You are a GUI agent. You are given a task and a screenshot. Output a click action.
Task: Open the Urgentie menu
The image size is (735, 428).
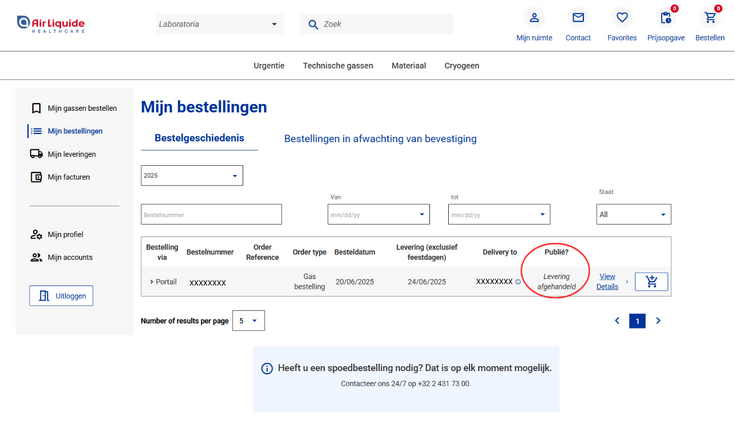coord(269,66)
